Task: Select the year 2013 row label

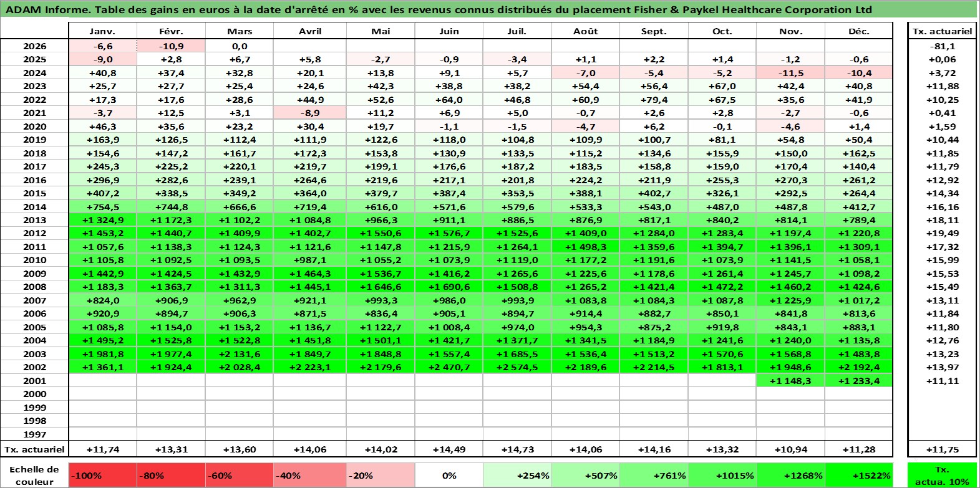Action: (34, 220)
